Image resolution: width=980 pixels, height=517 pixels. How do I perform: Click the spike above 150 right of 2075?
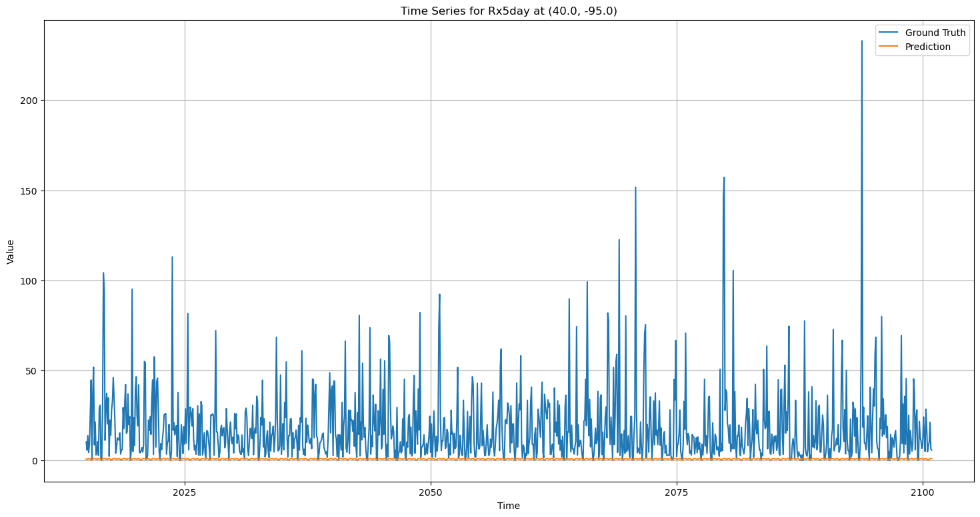click(x=724, y=179)
